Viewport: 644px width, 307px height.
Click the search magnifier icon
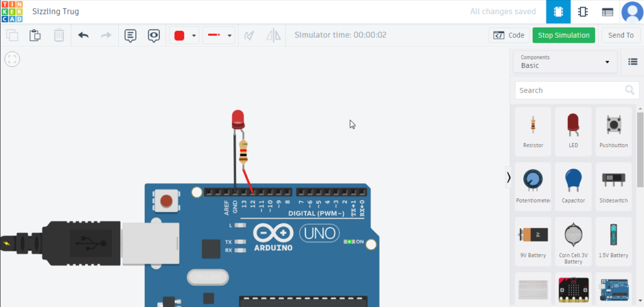pyautogui.click(x=630, y=90)
